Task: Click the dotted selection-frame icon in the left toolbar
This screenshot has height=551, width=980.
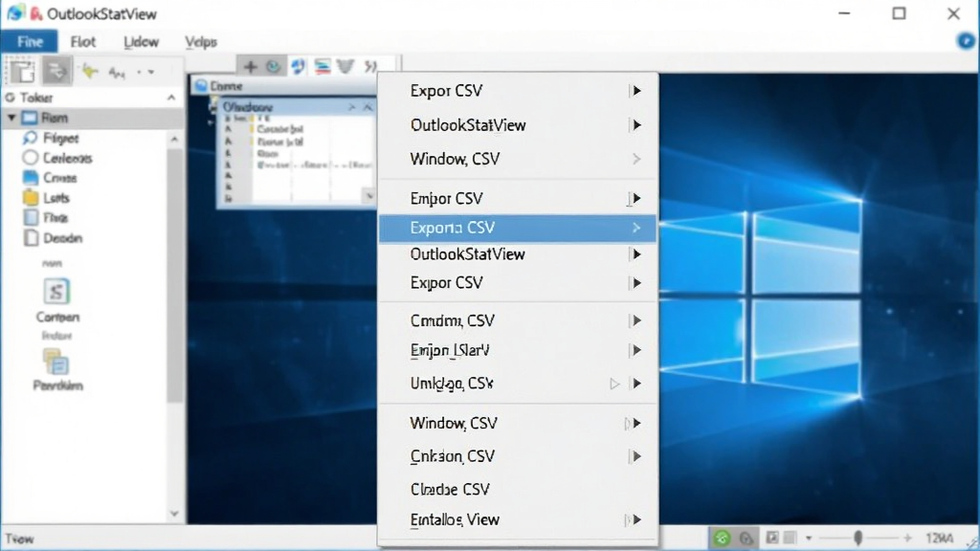Action: (x=23, y=71)
